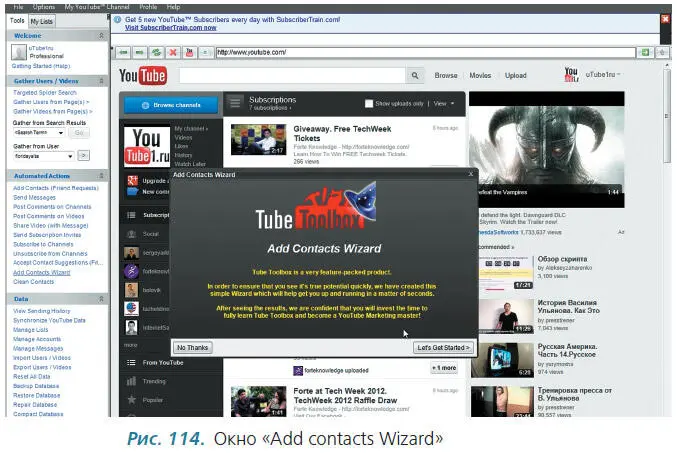
Task: Open Visit SubscriberTrain.com now link
Action: (x=171, y=28)
